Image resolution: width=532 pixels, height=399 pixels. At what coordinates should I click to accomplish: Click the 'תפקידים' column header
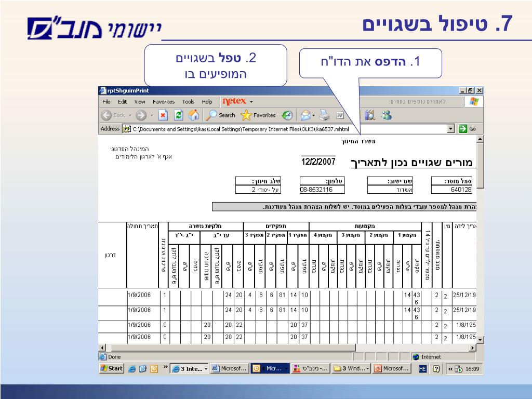[x=276, y=226]
